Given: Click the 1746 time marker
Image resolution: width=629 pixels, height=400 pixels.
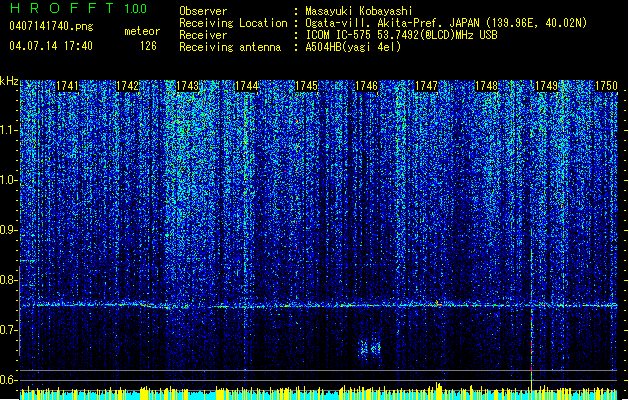Looking at the screenshot, I should (367, 86).
